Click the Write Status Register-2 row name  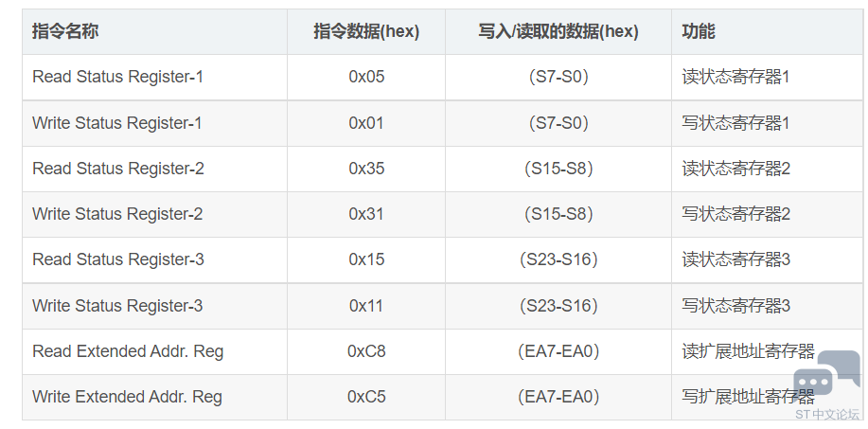(117, 214)
